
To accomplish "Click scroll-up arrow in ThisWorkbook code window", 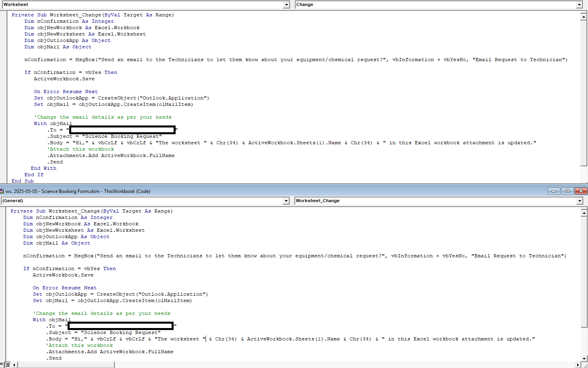I will tap(584, 213).
